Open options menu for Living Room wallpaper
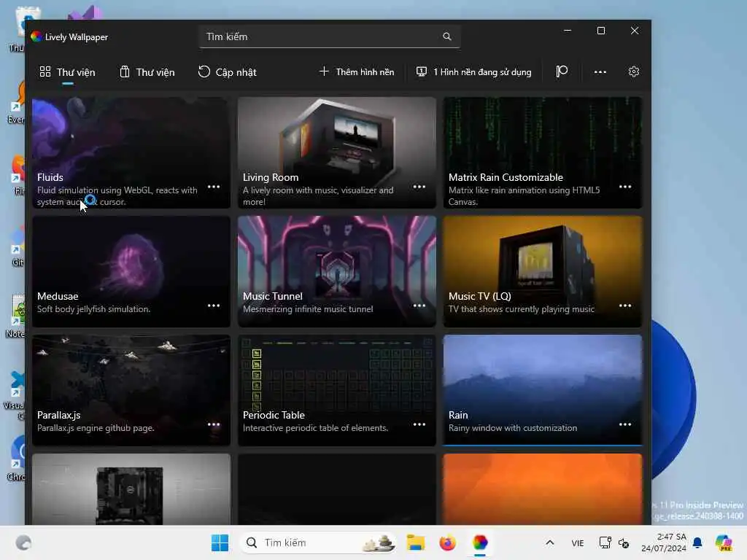Screen dimensions: 747x560 419,187
